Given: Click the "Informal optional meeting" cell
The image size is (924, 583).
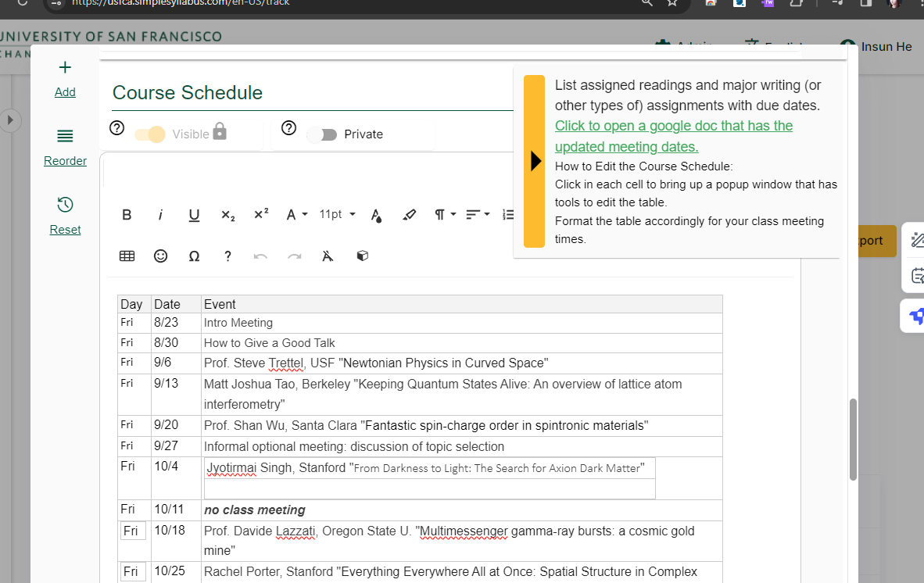Looking at the screenshot, I should [x=461, y=446].
